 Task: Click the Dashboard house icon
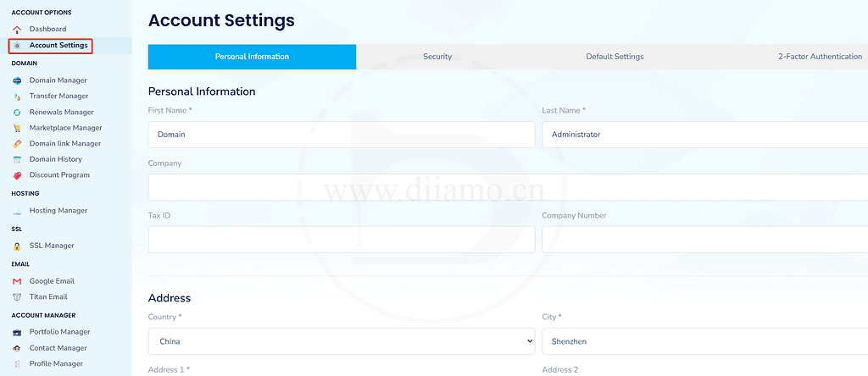click(x=17, y=30)
